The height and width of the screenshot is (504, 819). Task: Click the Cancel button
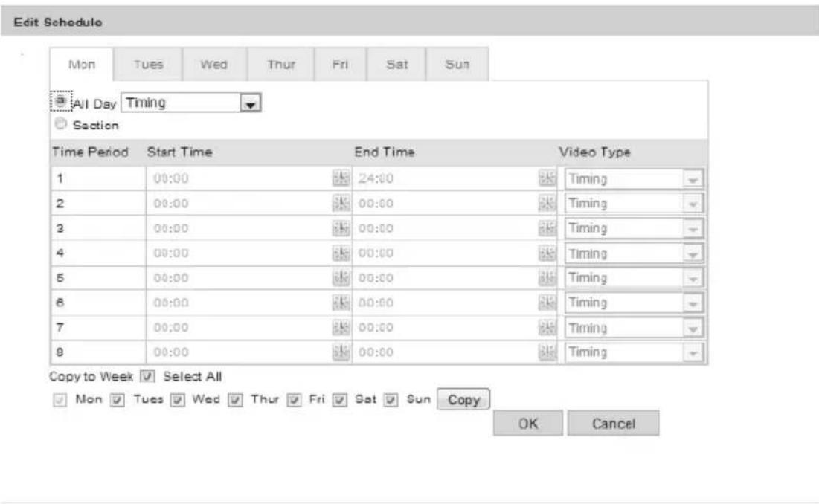(613, 423)
